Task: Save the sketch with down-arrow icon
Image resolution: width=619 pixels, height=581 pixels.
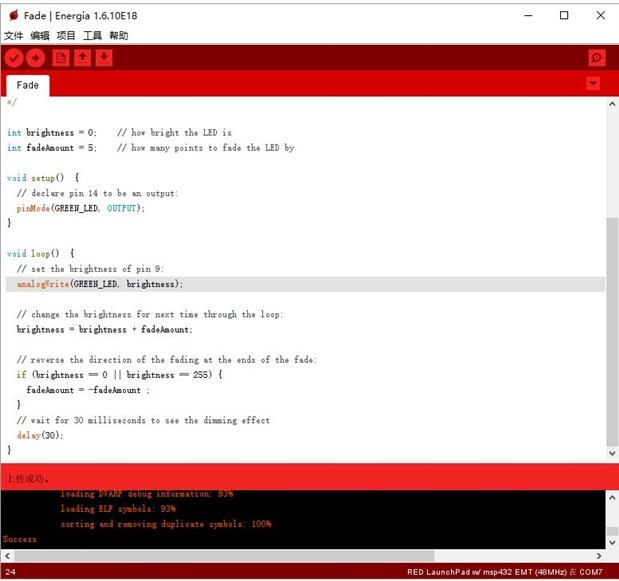Action: [104, 58]
